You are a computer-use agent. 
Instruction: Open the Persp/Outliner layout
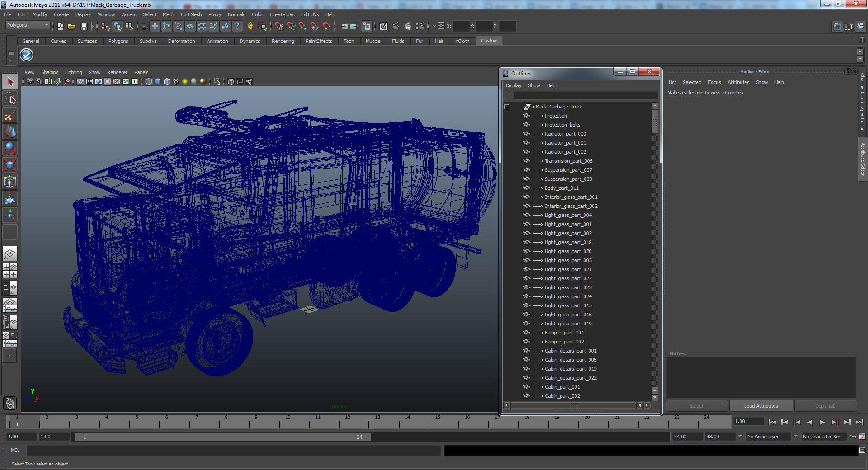coord(10,287)
